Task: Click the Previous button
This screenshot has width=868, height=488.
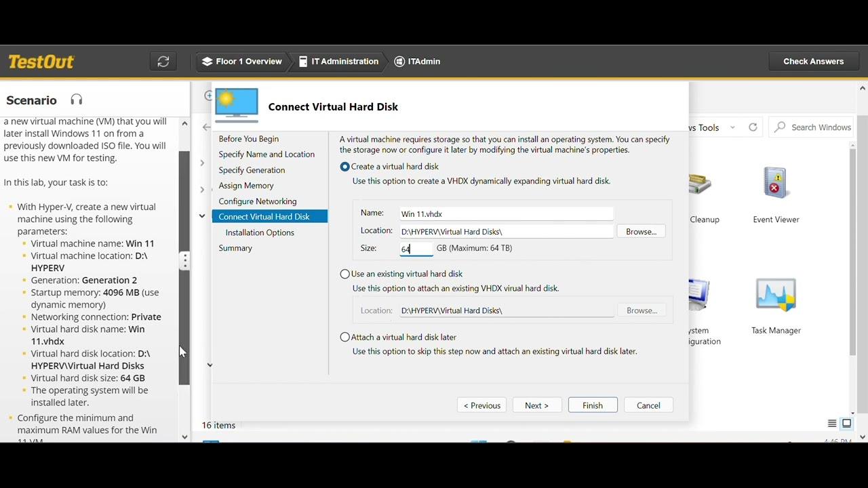Action: [481, 405]
